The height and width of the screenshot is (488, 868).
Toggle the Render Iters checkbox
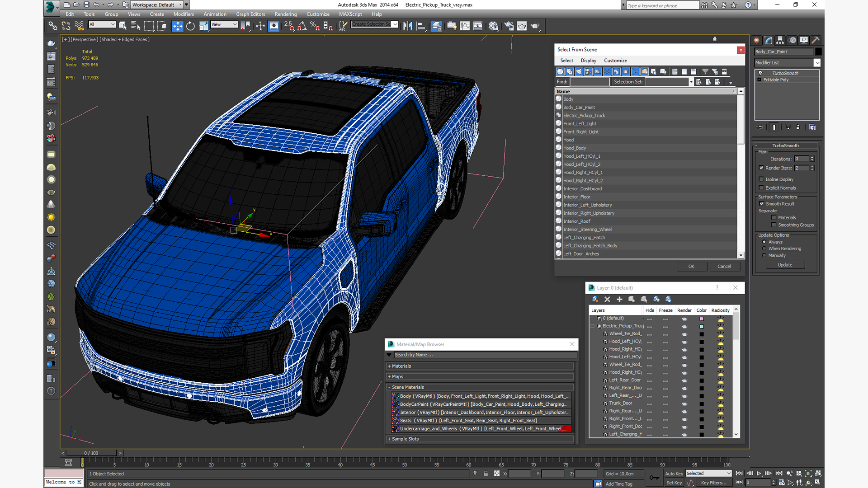coord(761,168)
